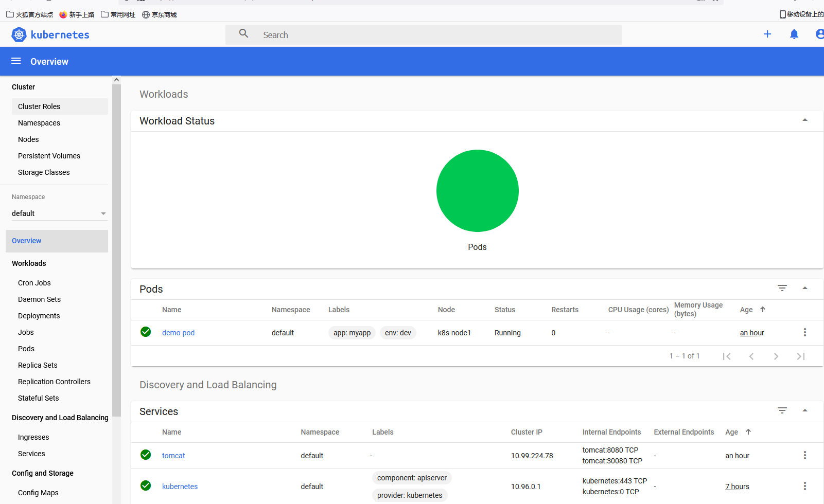This screenshot has width=824, height=504.
Task: Collapse the Services card
Action: click(x=805, y=410)
